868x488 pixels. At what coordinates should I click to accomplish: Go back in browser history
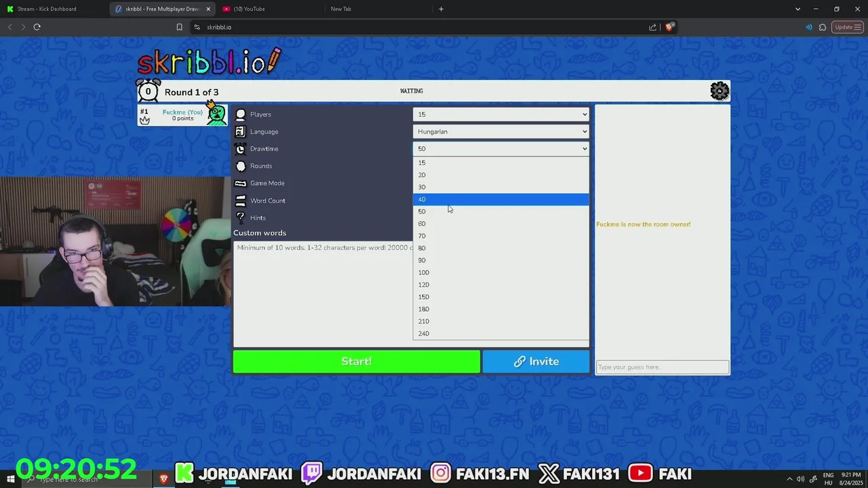click(9, 27)
